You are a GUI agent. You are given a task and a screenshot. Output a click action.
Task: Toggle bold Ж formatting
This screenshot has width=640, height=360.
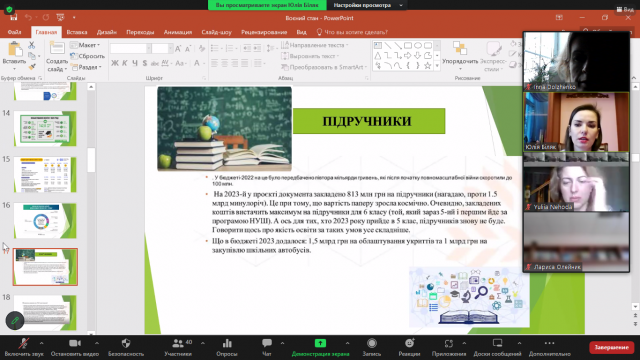coord(115,63)
